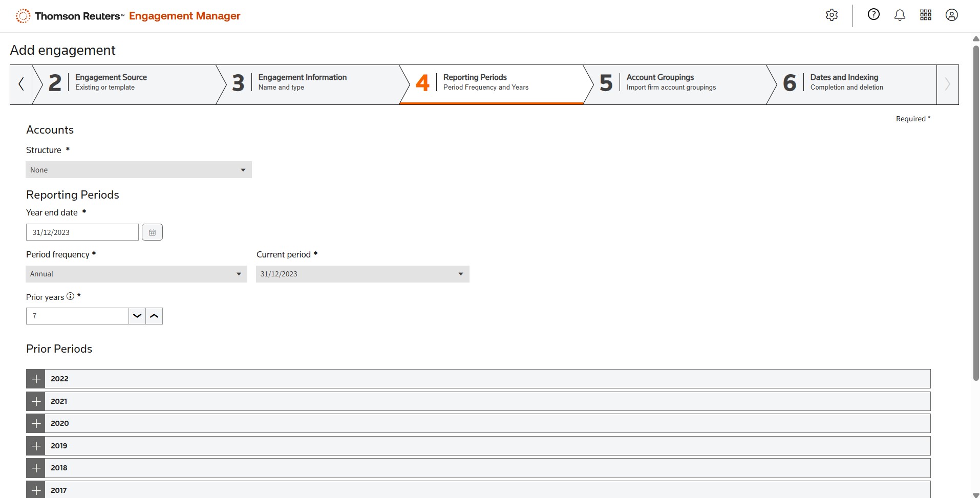Viewport: 980px width, 498px height.
Task: Increase Prior years with up arrow
Action: click(x=154, y=316)
